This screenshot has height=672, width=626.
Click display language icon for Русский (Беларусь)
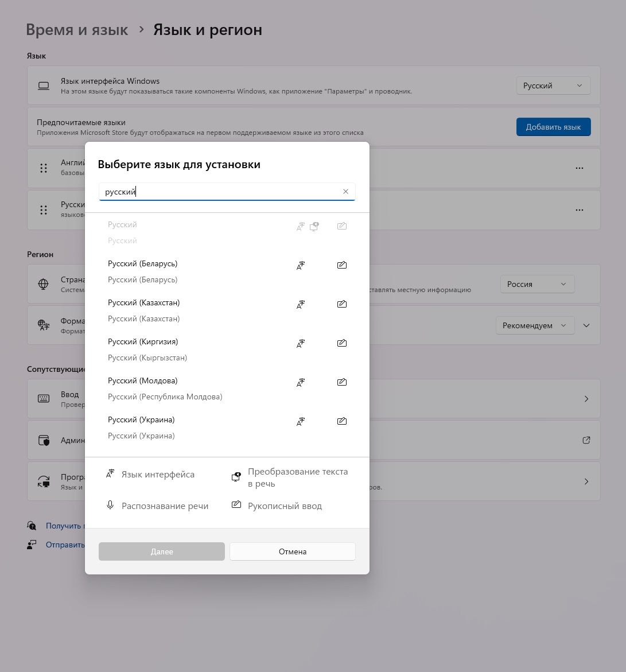coord(301,265)
